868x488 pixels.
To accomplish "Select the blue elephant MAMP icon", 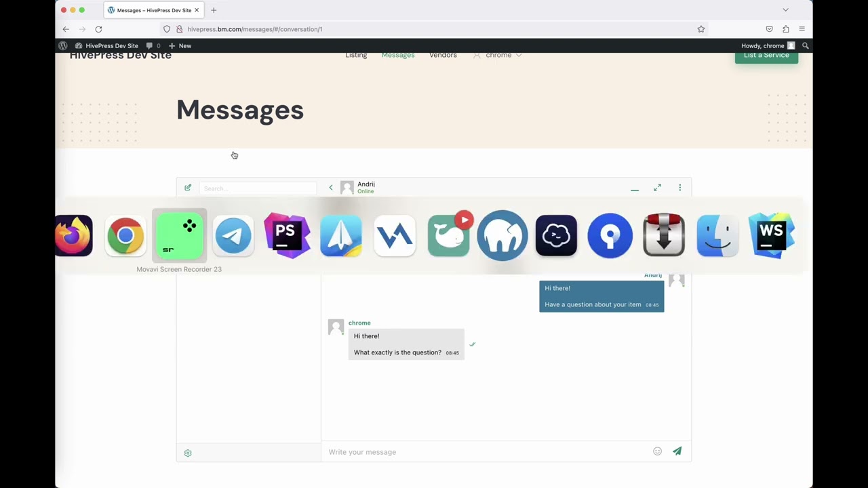I will click(502, 236).
